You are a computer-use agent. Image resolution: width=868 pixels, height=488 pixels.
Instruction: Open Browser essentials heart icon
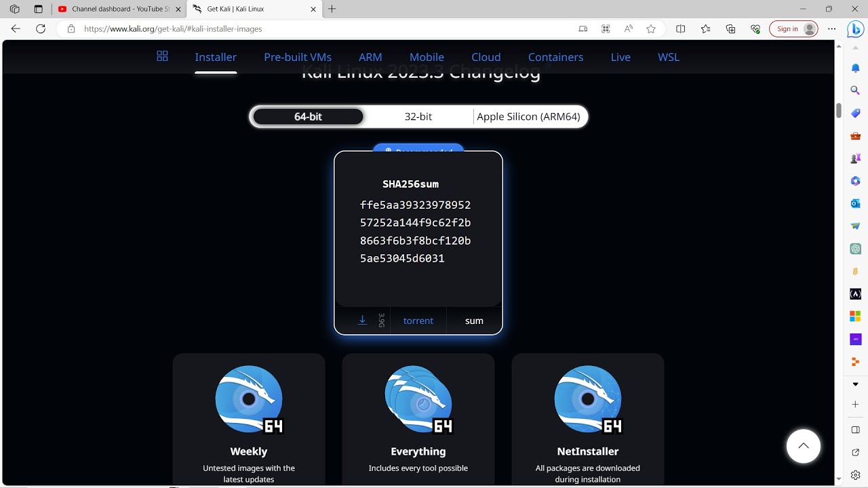[755, 29]
